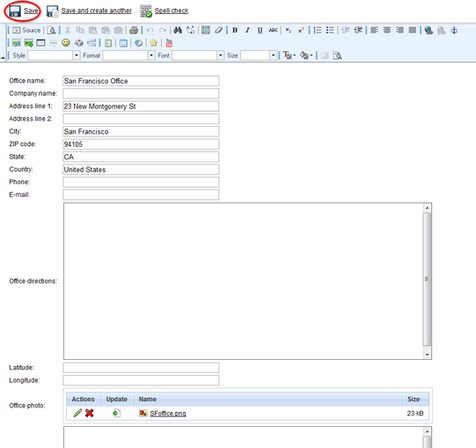This screenshot has width=476, height=448.
Task: Click Save and create another
Action: pyautogui.click(x=96, y=11)
